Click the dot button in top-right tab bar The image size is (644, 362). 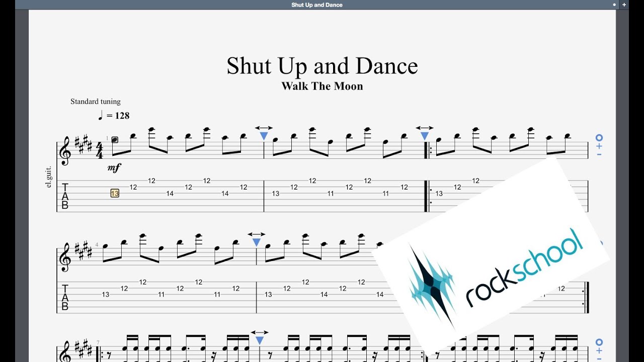(614, 5)
